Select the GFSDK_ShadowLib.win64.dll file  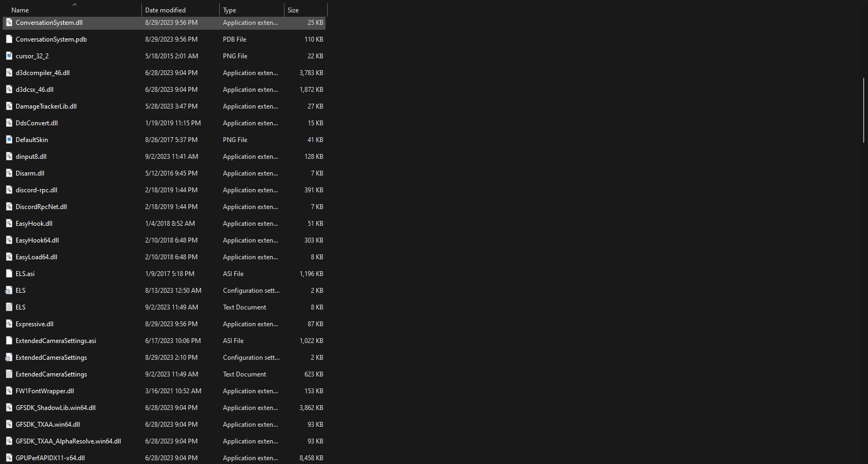[x=56, y=408]
